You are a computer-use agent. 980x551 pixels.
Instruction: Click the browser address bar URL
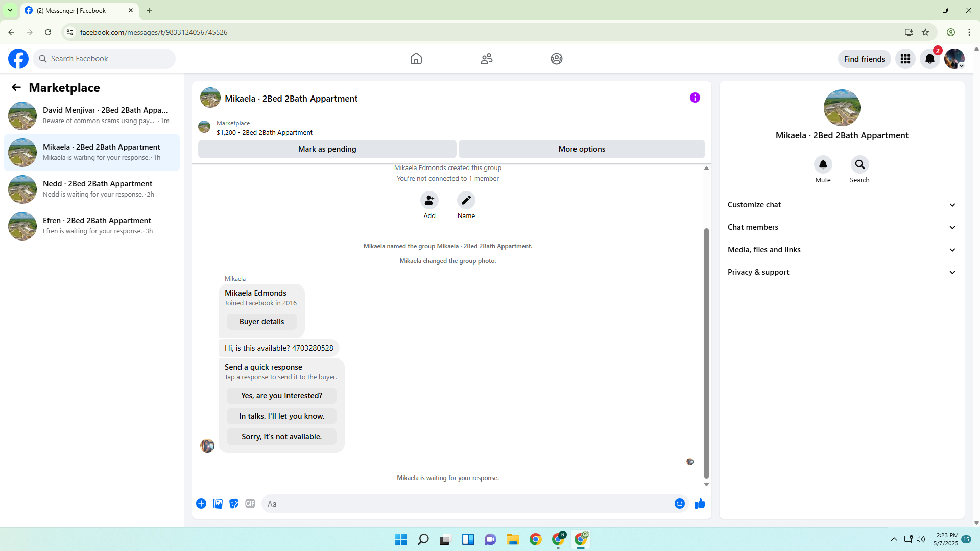coord(154,32)
